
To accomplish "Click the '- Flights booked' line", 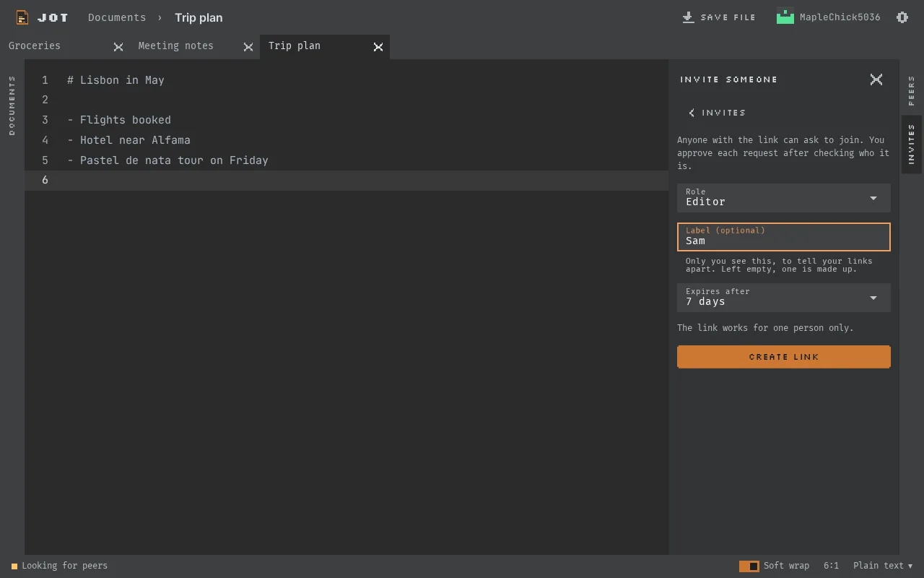I will 119,120.
